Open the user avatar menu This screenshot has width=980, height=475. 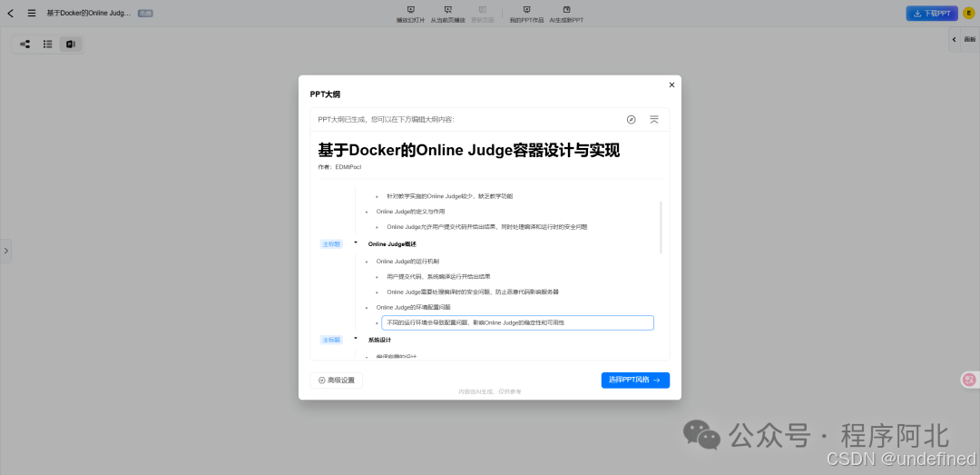click(x=969, y=13)
